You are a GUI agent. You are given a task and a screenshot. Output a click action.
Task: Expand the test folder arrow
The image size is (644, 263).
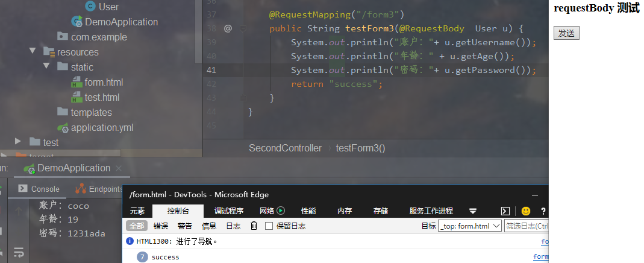(x=17, y=141)
